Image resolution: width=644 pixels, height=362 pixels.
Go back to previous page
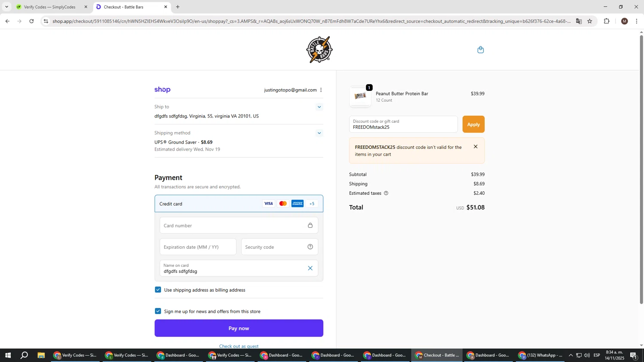(7, 21)
